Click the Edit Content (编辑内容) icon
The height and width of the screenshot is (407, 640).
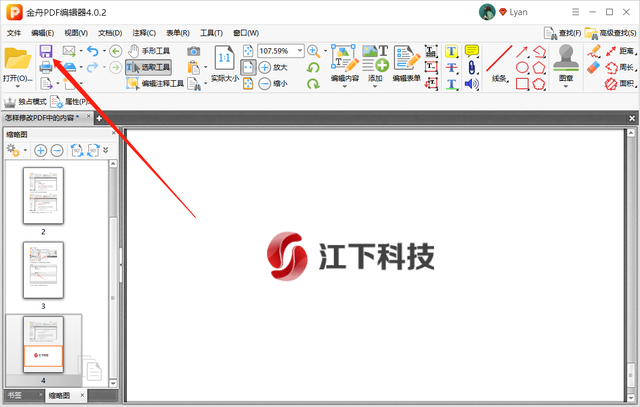point(344,58)
